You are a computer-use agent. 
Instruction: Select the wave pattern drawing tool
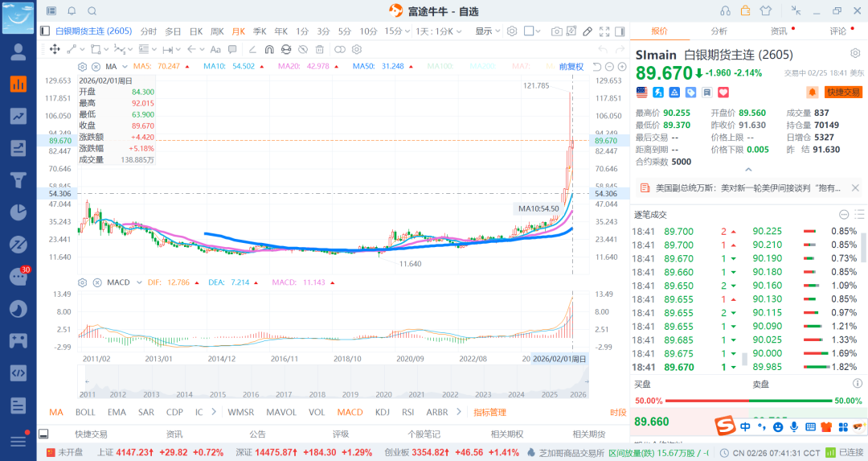point(120,49)
